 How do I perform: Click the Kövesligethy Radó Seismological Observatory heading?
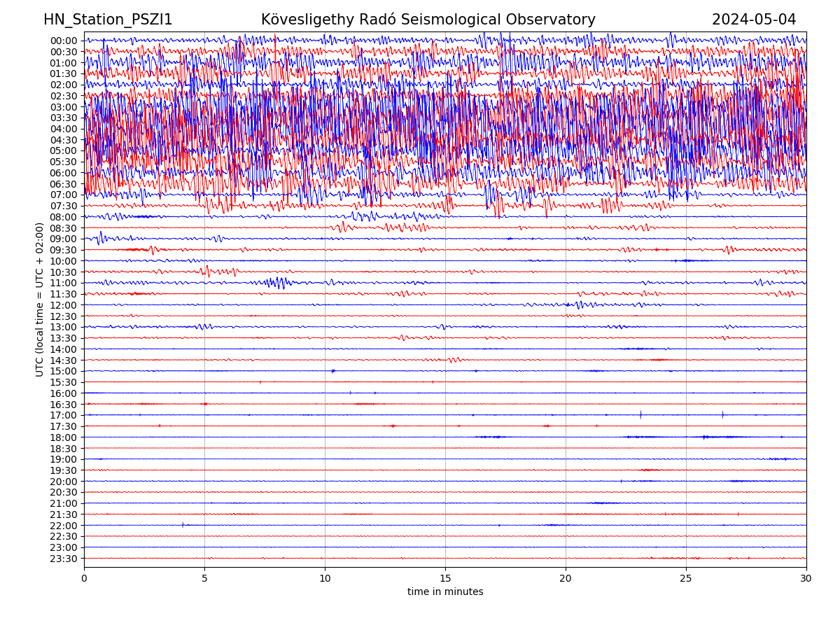428,20
